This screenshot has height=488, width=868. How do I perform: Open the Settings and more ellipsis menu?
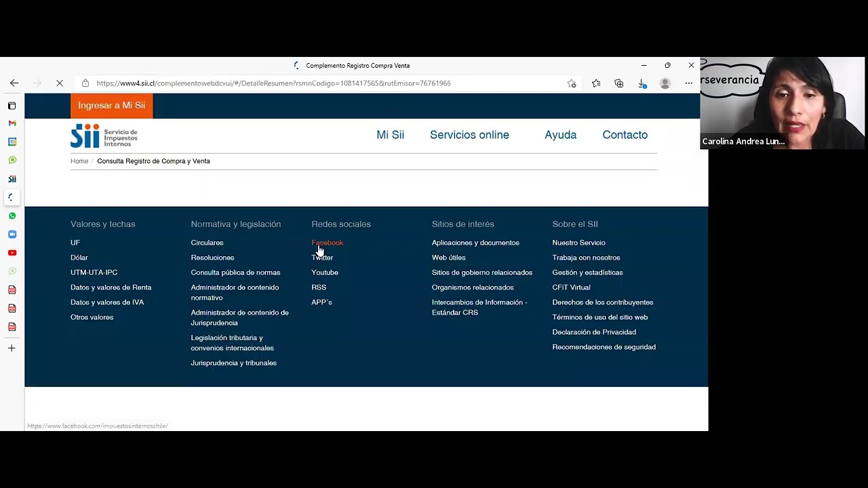(x=689, y=83)
